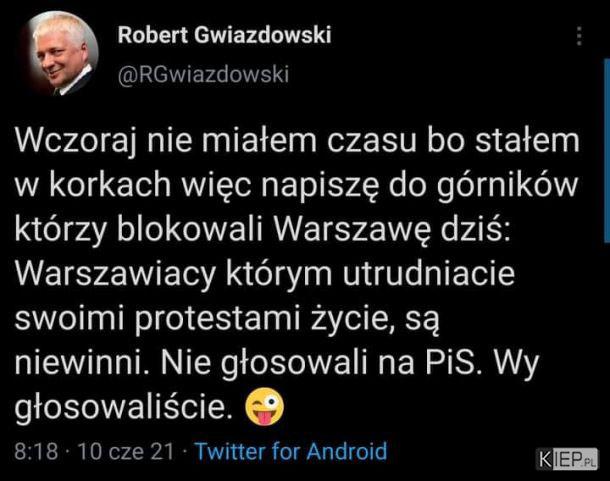Click the KIEP.PL watermark logo
The width and height of the screenshot is (610, 481).
tap(566, 459)
